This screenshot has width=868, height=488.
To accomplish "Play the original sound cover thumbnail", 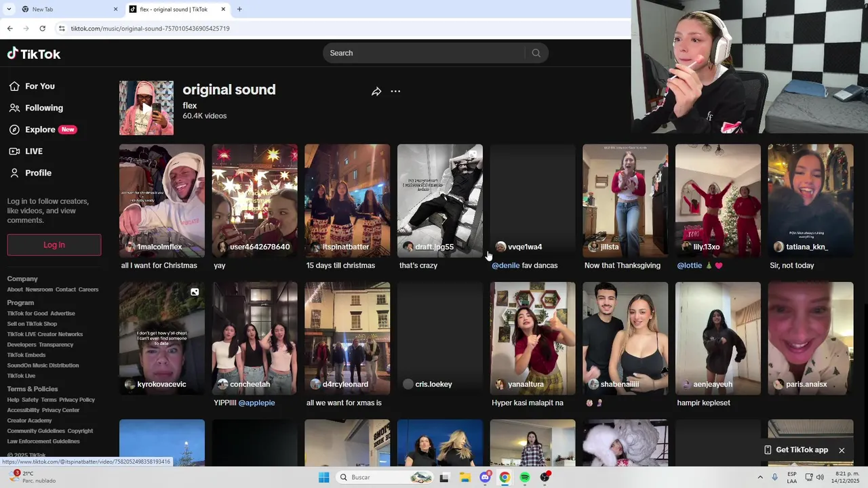I will coord(146,108).
